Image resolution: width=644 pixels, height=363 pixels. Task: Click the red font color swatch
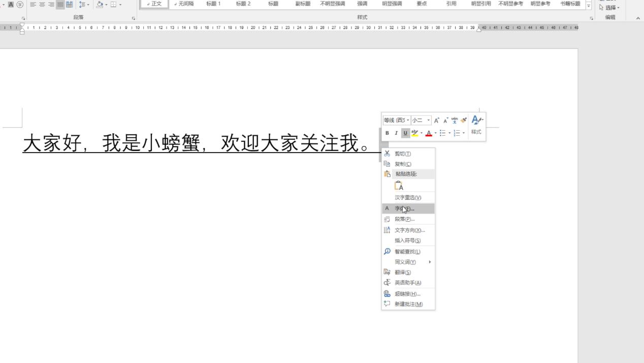coord(428,133)
